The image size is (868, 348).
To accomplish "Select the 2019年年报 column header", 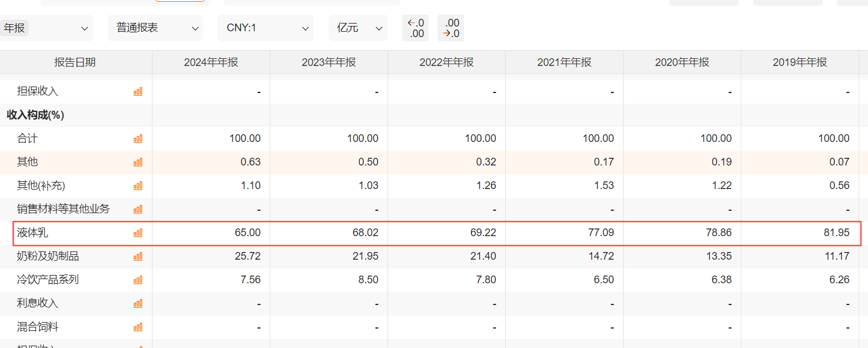I will pyautogui.click(x=800, y=62).
